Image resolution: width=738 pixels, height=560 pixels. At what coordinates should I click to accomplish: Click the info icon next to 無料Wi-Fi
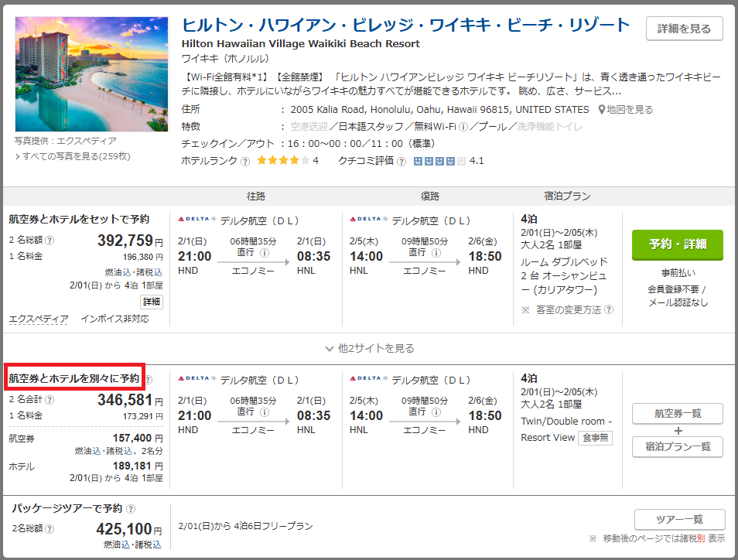click(463, 127)
